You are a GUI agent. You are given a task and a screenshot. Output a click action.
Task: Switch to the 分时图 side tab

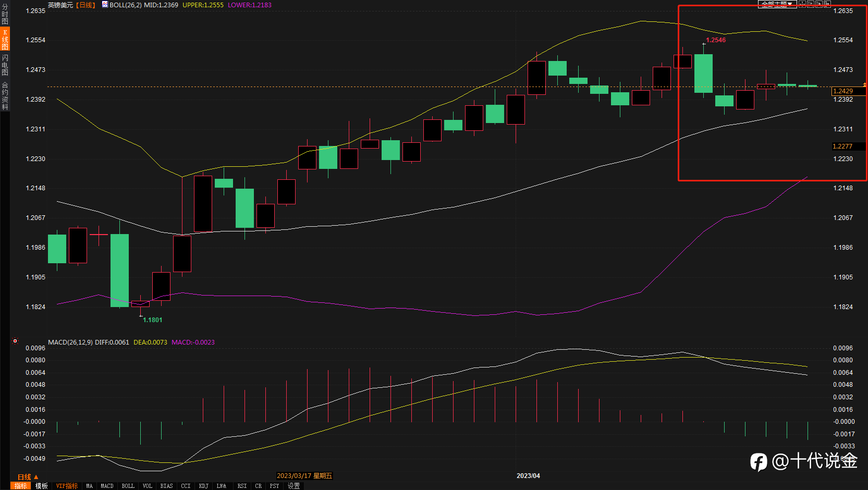(5, 14)
